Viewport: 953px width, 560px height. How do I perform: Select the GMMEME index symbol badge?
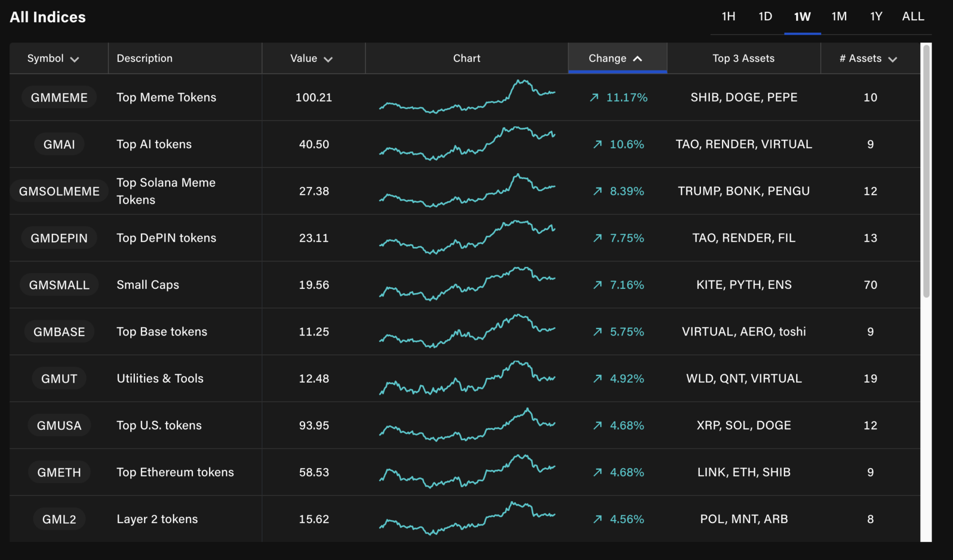(x=59, y=97)
